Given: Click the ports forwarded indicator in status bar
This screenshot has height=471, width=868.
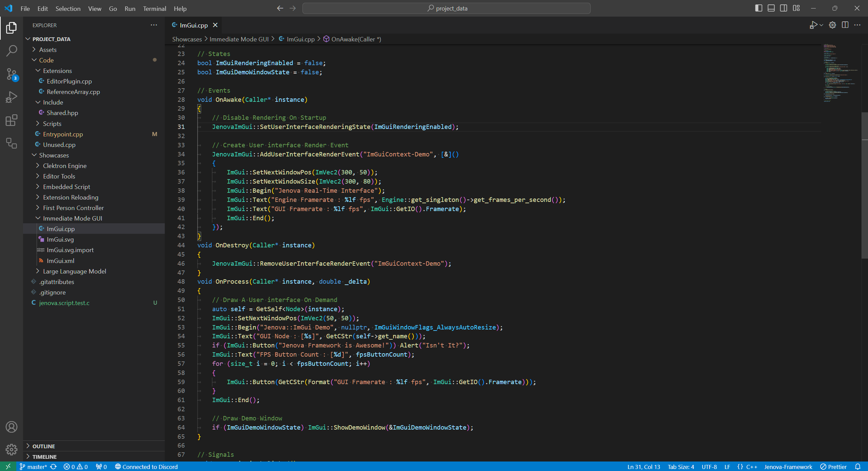Looking at the screenshot, I should click(101, 467).
